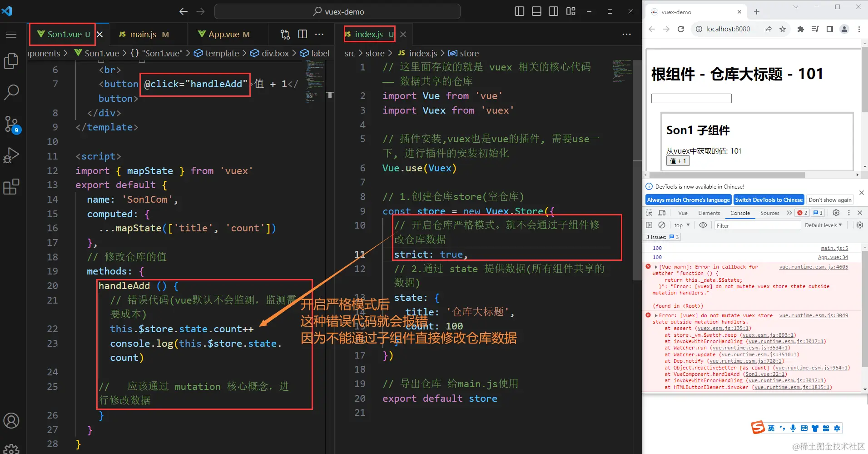Open the Sources tab in DevTools
868x454 pixels.
(769, 213)
